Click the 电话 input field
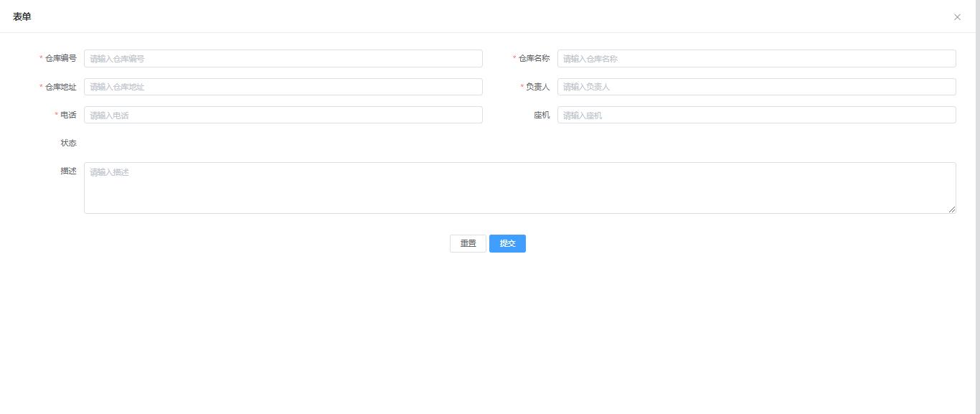Screen dimensions: 980x414 point(283,115)
